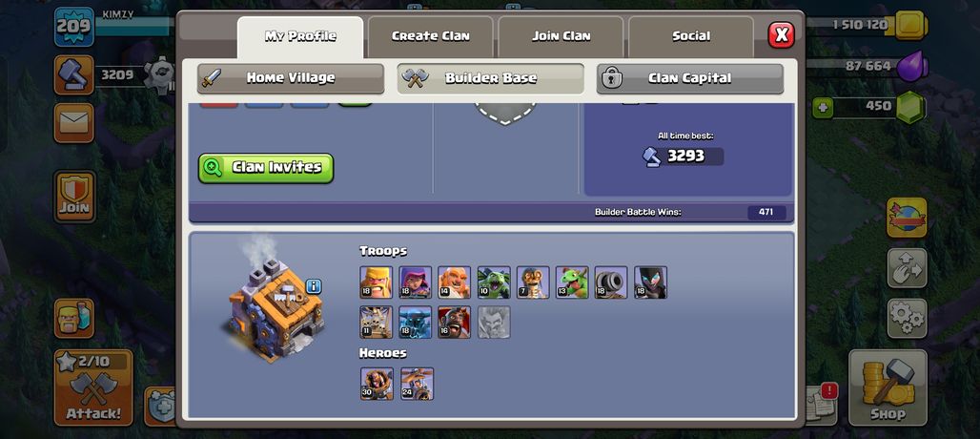The height and width of the screenshot is (439, 980).
Task: Tap the Attack! button
Action: [x=93, y=387]
